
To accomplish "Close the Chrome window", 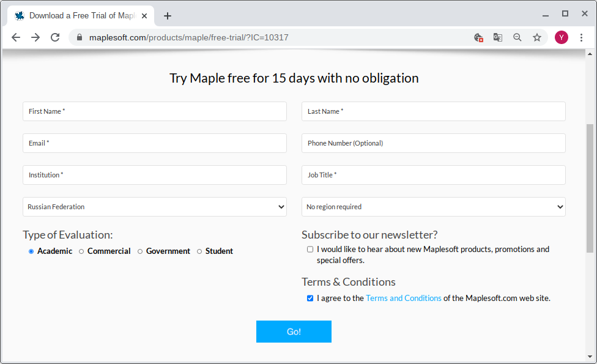I will point(585,13).
